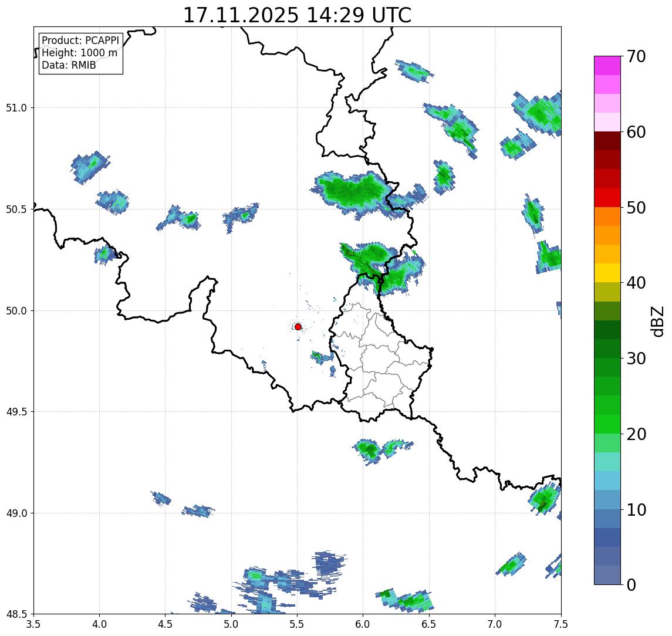The height and width of the screenshot is (636, 672).
Task: Click the dBZ colorbar axis label
Action: pos(657,322)
